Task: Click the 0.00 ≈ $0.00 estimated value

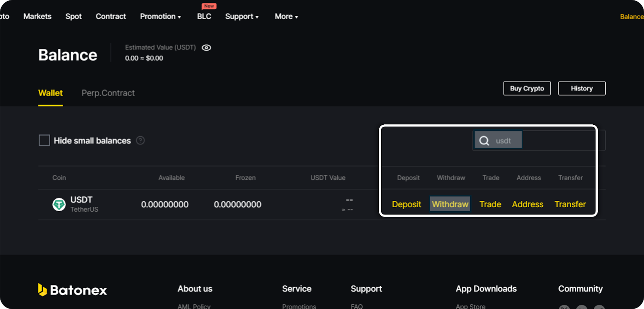Action: pos(144,58)
